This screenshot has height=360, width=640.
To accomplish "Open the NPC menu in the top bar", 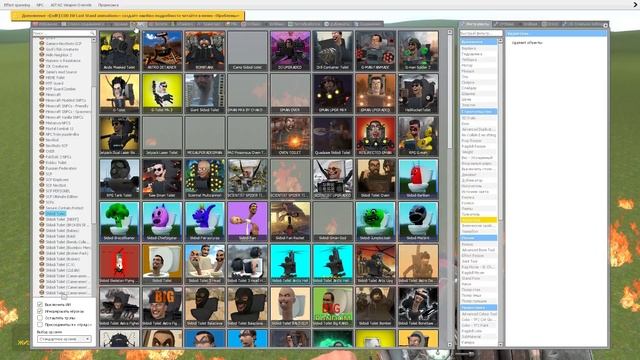I will 40,5.
